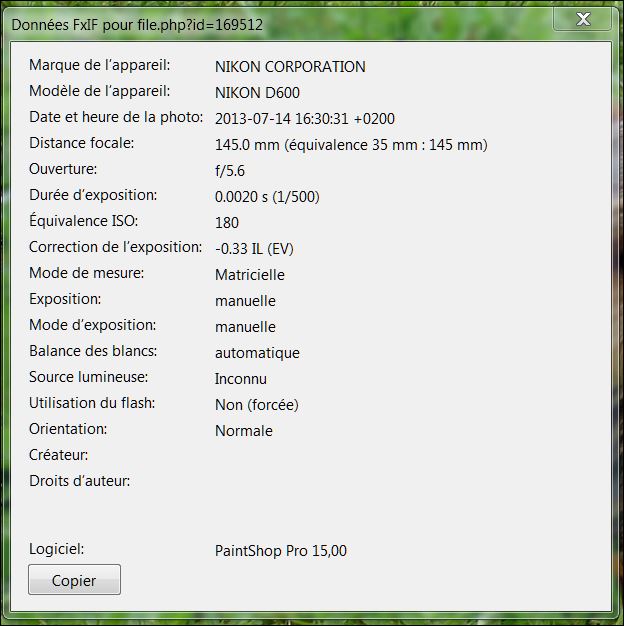This screenshot has width=624, height=626.
Task: Click the label 'Ouverture:'
Action: click(x=63, y=169)
